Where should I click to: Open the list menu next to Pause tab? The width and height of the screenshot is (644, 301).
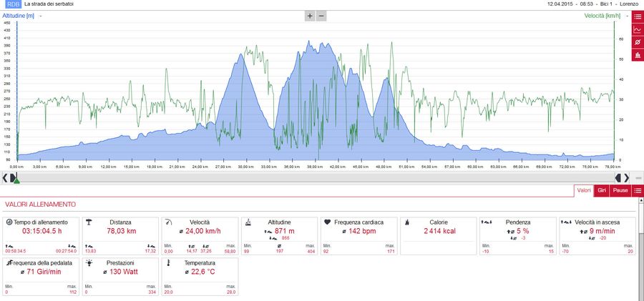(x=638, y=190)
